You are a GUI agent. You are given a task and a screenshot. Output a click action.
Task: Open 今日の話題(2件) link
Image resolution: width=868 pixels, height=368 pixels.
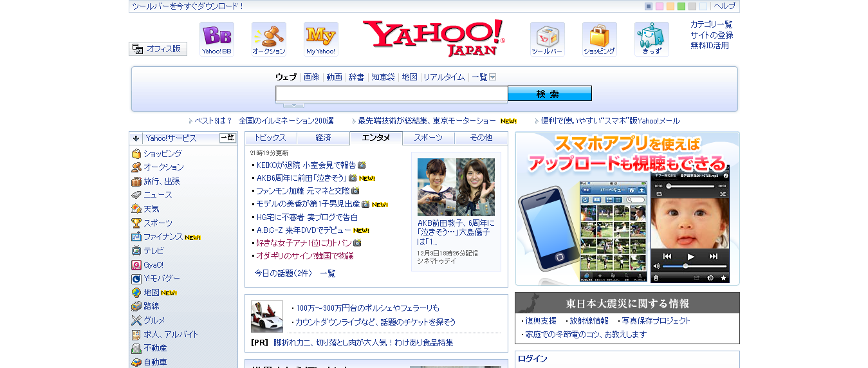[x=283, y=273]
